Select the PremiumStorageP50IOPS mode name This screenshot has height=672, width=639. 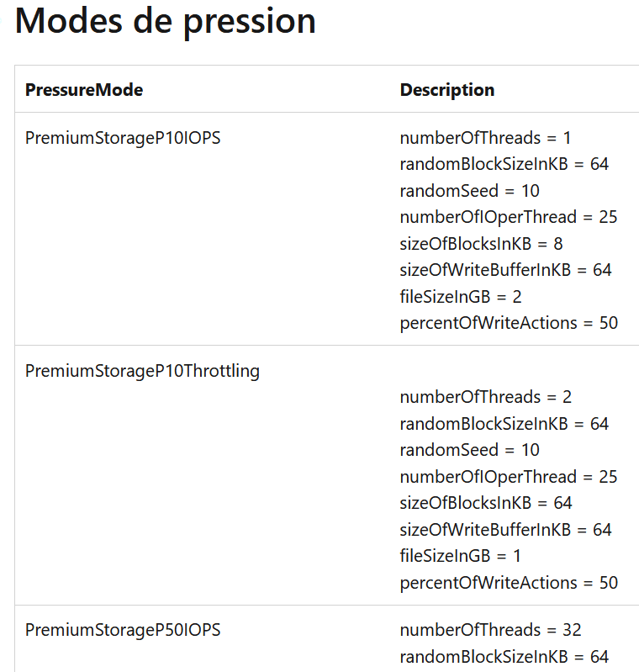click(123, 630)
